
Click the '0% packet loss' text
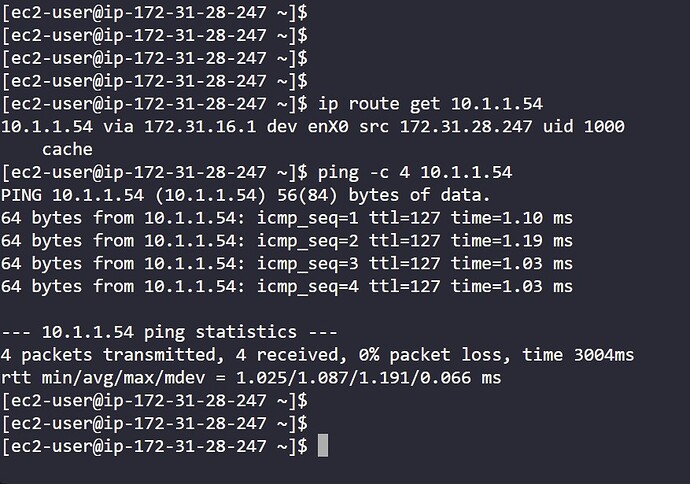(x=430, y=355)
